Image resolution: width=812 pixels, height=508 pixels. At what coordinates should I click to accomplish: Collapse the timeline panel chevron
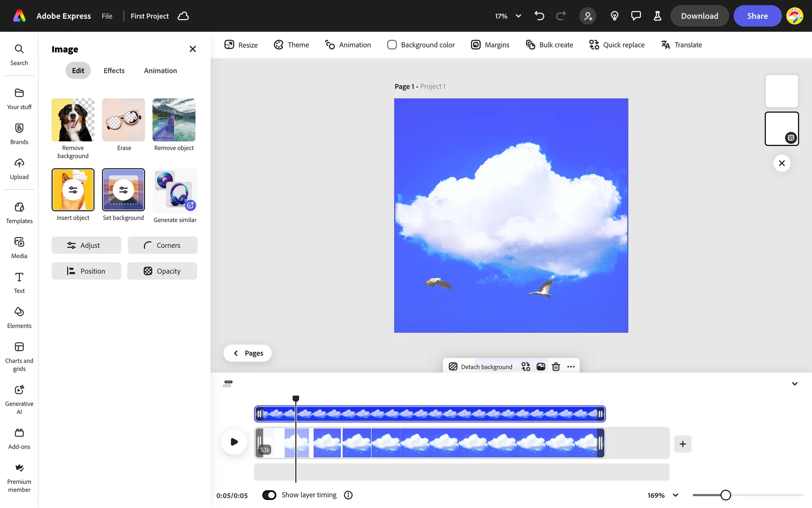795,384
